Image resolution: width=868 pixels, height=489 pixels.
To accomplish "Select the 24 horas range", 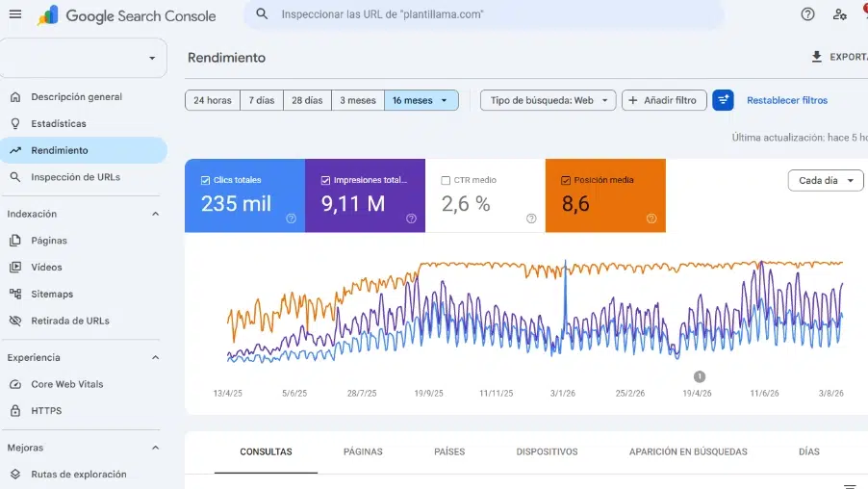I will (x=213, y=100).
